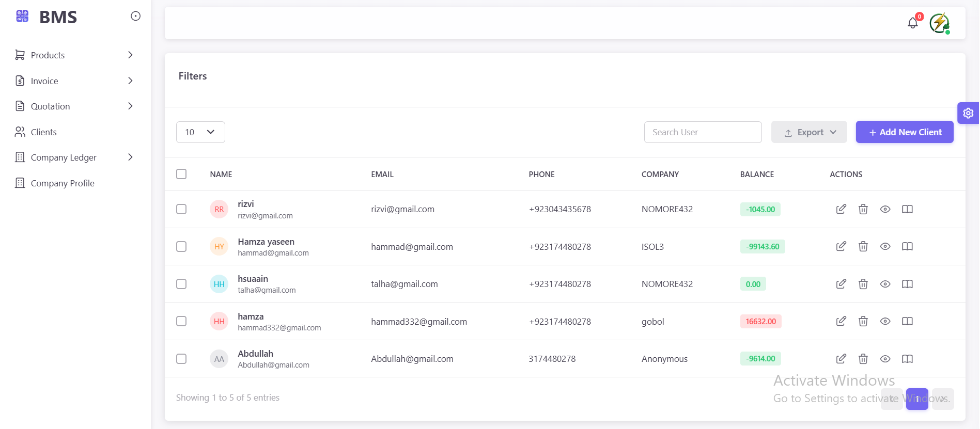This screenshot has height=429, width=980.
Task: Click the notification bell icon
Action: 912,23
